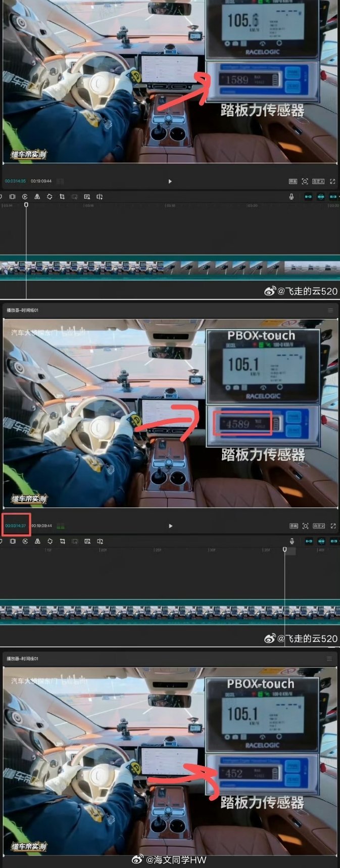Select crop icon in middle timeline toolbar
This screenshot has width=340, height=868.
[63, 541]
